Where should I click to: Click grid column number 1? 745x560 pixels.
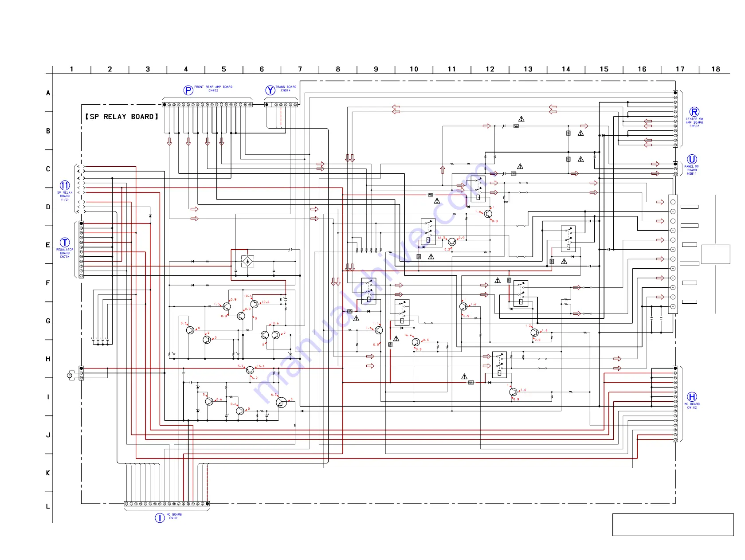(x=72, y=69)
